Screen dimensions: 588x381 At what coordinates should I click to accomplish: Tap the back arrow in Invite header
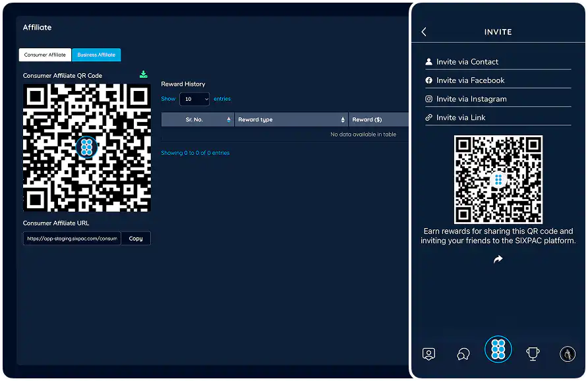pyautogui.click(x=424, y=32)
